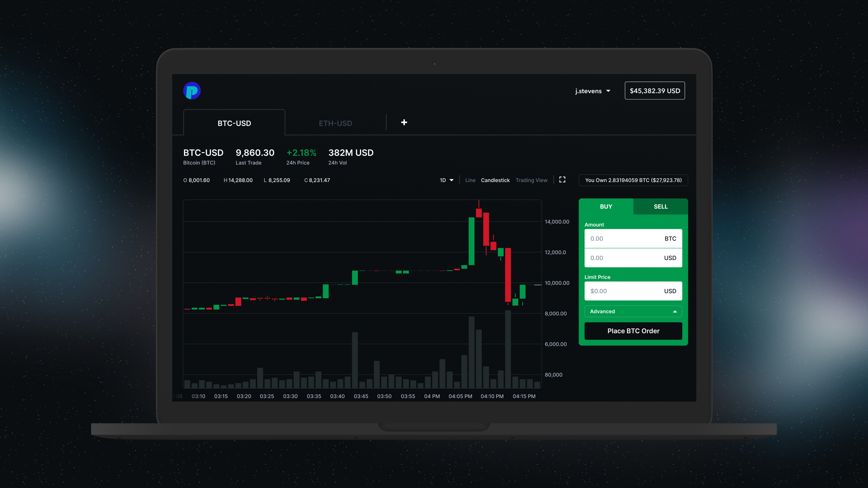This screenshot has height=488, width=868.
Task: Click the $45,382.39 USD balance button
Action: 655,91
